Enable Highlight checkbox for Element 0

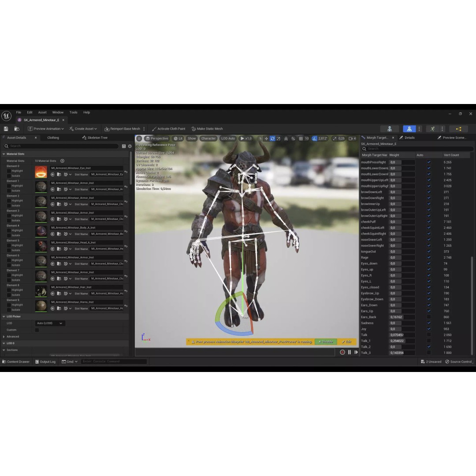pos(9,171)
